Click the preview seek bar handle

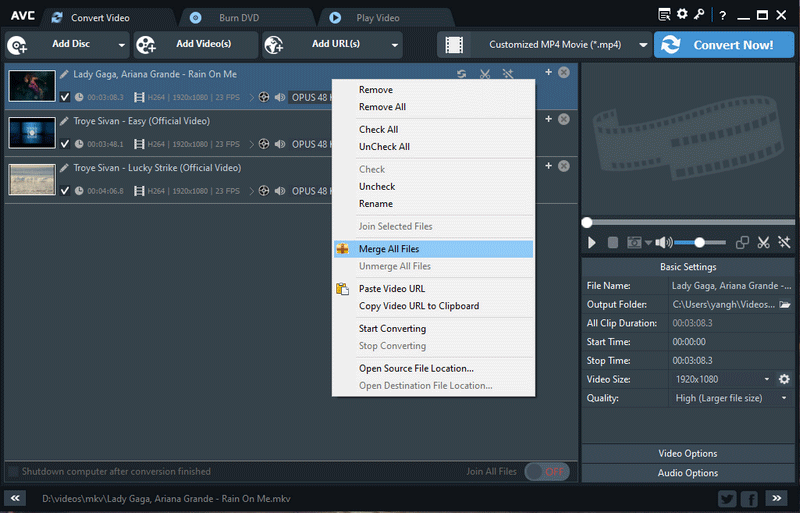(587, 223)
